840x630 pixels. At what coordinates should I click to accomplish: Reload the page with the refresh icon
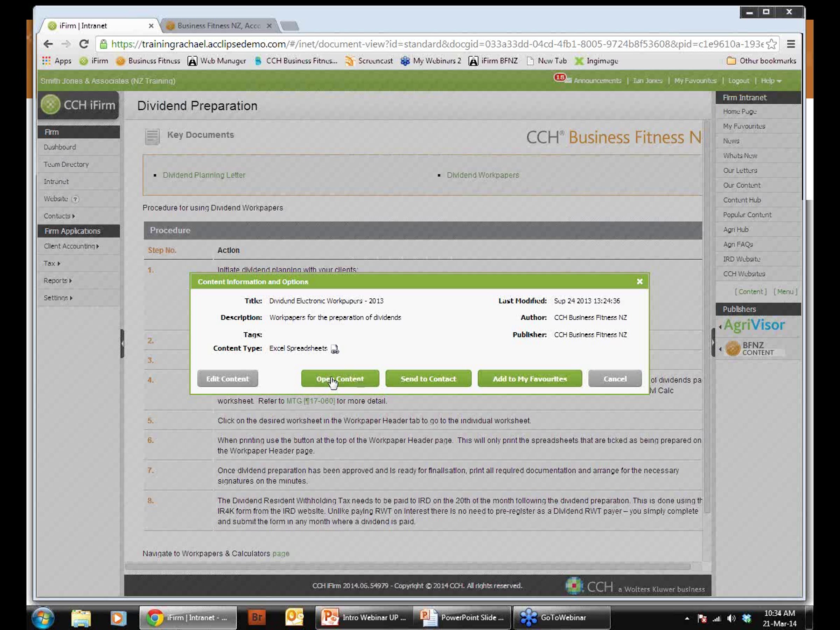point(84,44)
